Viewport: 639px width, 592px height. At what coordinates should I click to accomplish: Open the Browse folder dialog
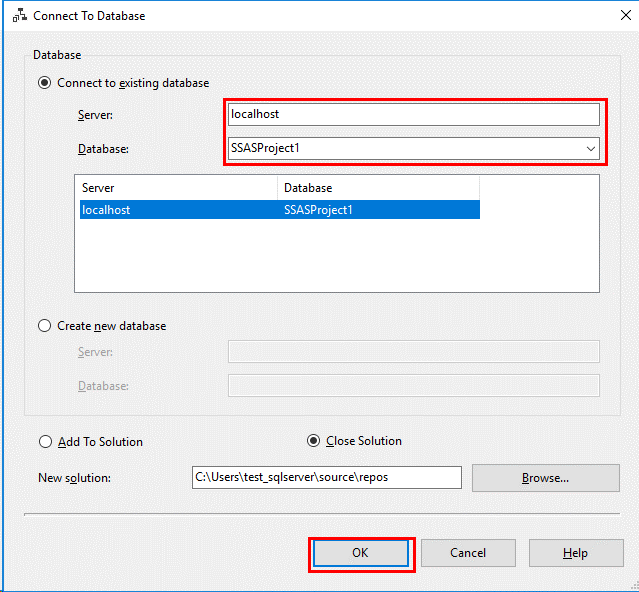[545, 478]
